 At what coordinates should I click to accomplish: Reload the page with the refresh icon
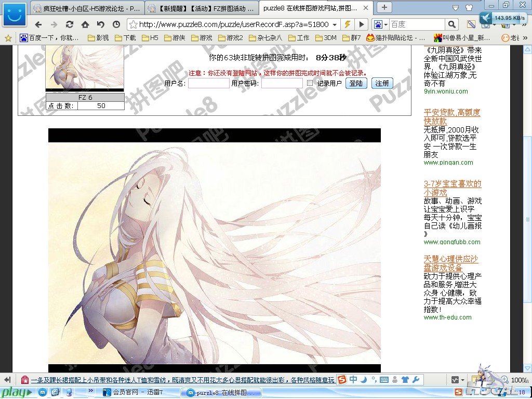coord(70,24)
